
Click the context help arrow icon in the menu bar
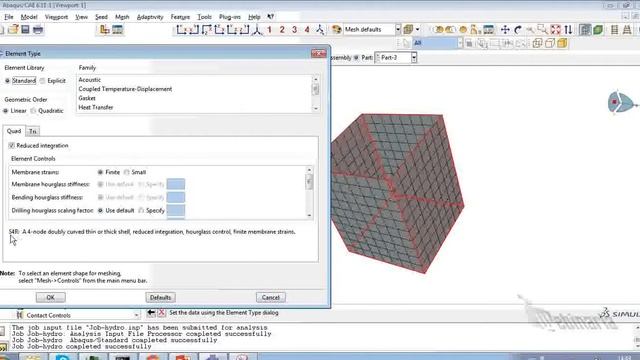[x=271, y=17]
